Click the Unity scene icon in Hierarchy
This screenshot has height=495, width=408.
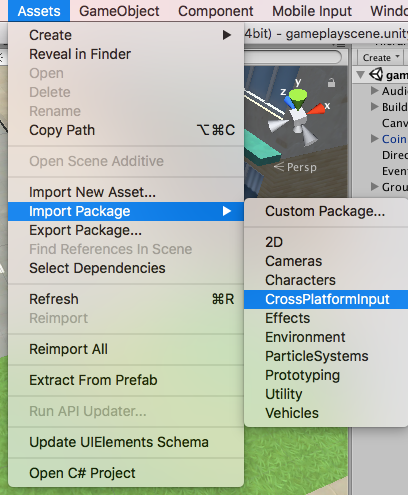[x=376, y=74]
